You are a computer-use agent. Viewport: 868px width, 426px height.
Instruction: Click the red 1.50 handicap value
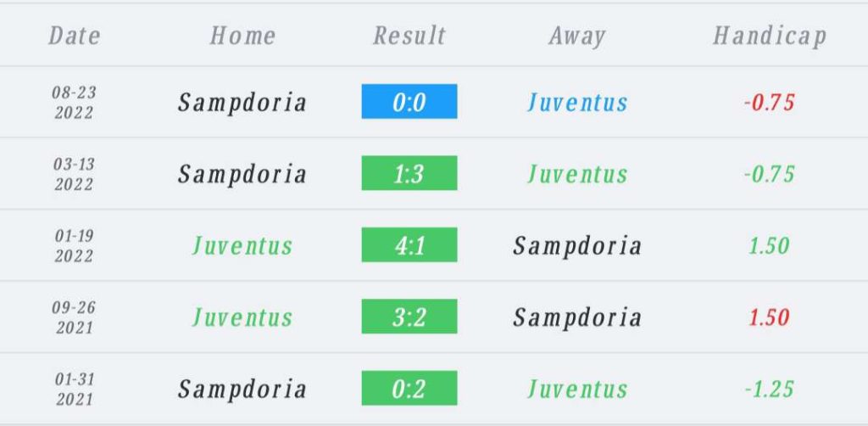click(x=770, y=317)
